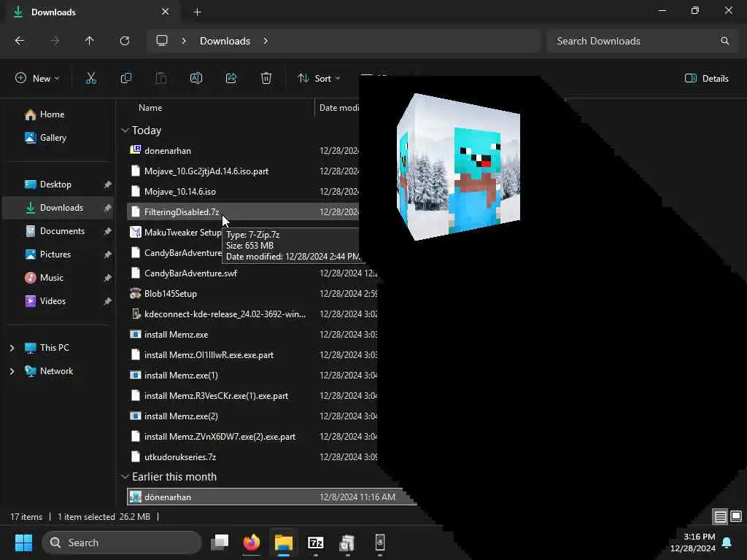Click the Paste clipboard icon
The width and height of the screenshot is (747, 560).
tap(161, 78)
